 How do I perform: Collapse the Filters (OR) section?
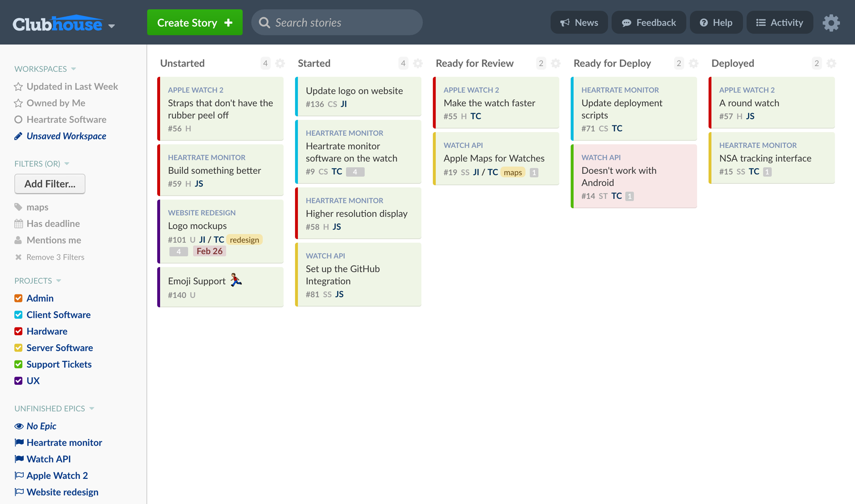[67, 164]
